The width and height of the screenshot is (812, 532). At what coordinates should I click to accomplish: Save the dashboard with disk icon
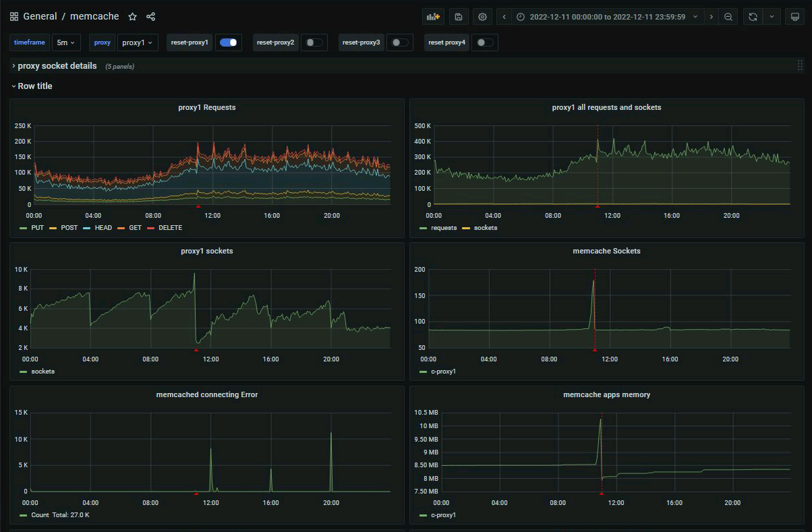[x=458, y=17]
